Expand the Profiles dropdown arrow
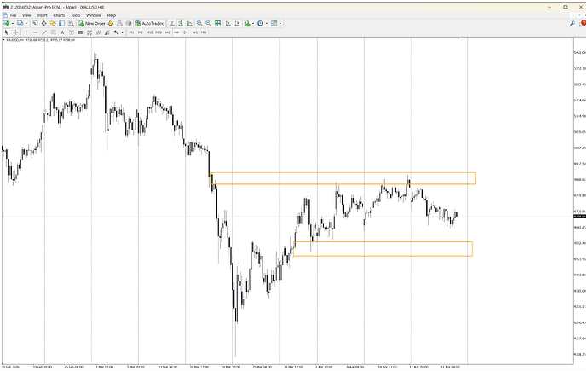This screenshot has height=371, width=588. click(x=26, y=23)
